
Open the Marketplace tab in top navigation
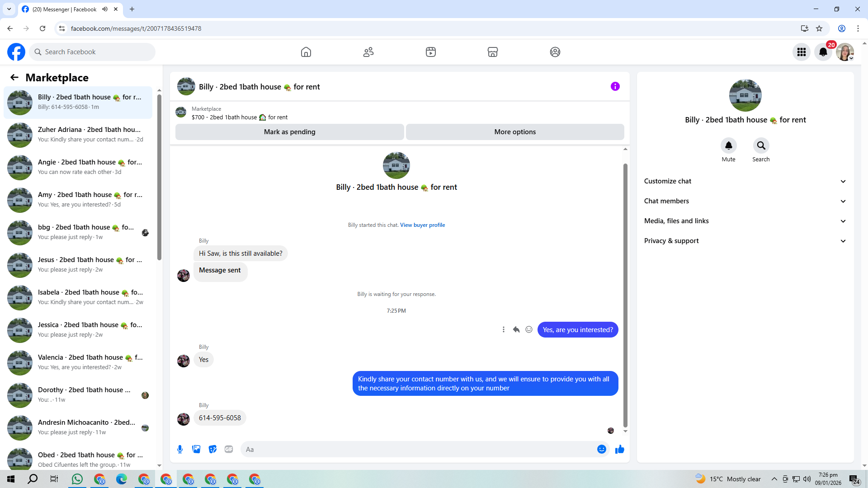tap(492, 52)
